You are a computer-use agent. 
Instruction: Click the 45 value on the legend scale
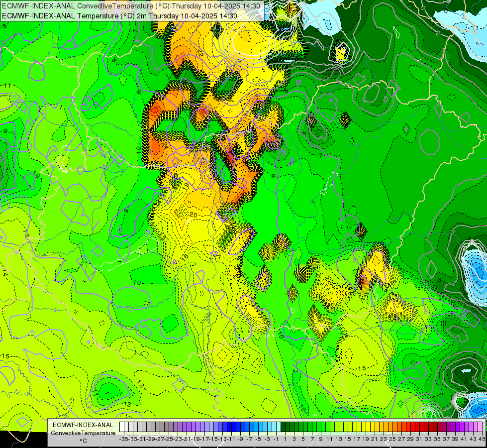pyautogui.click(x=482, y=439)
